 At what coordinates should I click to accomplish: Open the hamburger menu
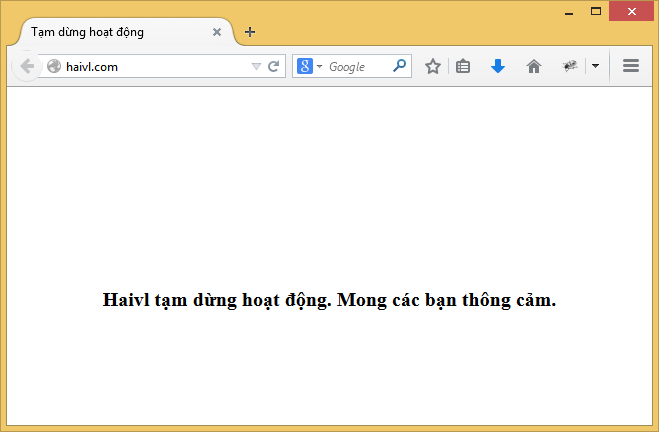(x=631, y=66)
